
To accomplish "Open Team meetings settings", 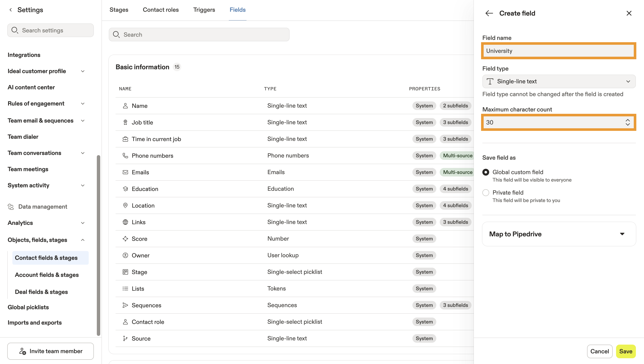I will [x=28, y=169].
